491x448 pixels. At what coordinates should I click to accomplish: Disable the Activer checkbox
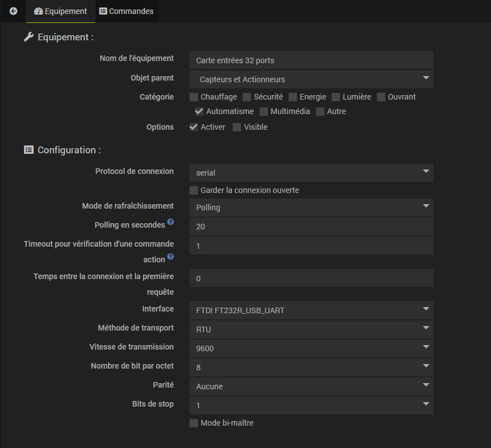pos(194,128)
